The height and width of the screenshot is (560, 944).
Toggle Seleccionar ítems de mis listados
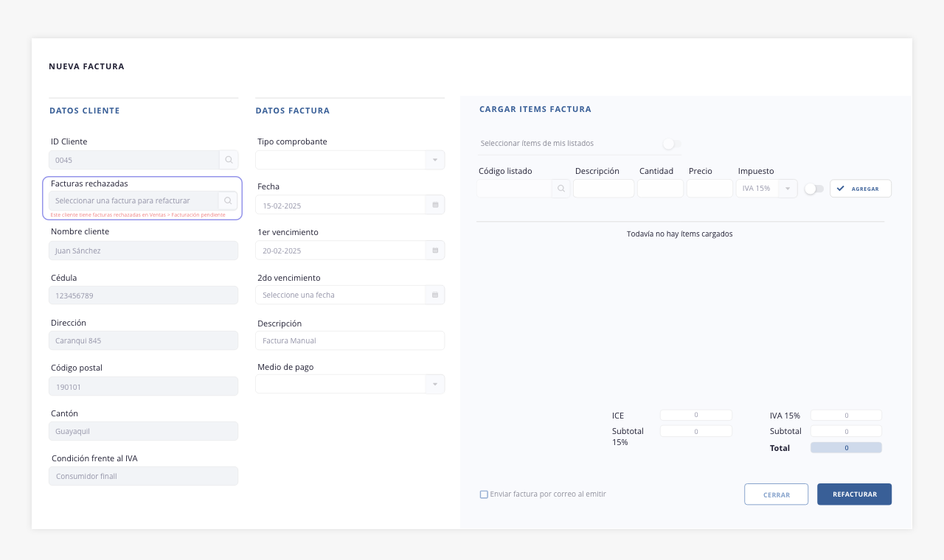671,144
